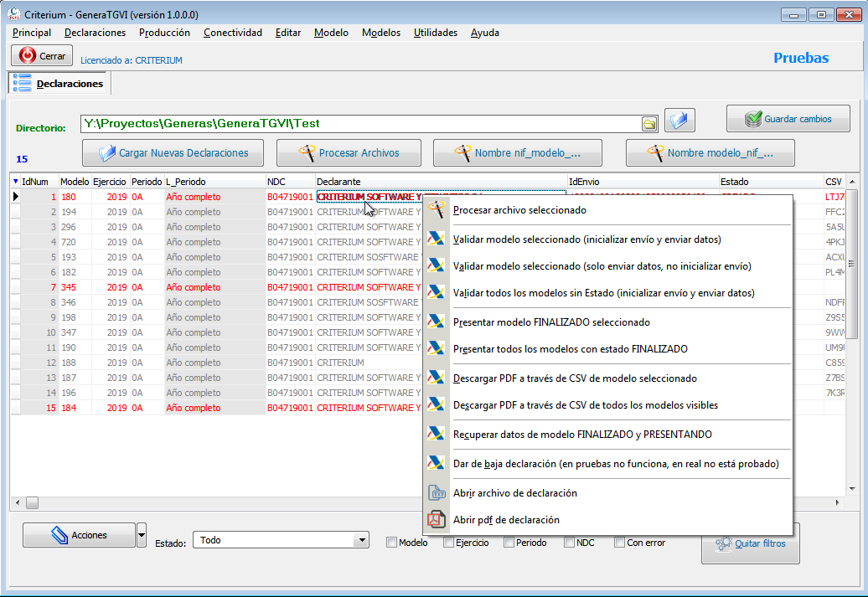Screen dimensions: 868x597
Task: Expand the arrow next to Acciones button
Action: coord(142,535)
